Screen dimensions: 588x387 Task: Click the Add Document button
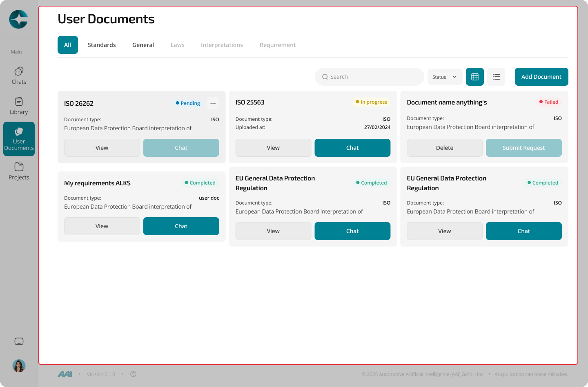tap(541, 77)
